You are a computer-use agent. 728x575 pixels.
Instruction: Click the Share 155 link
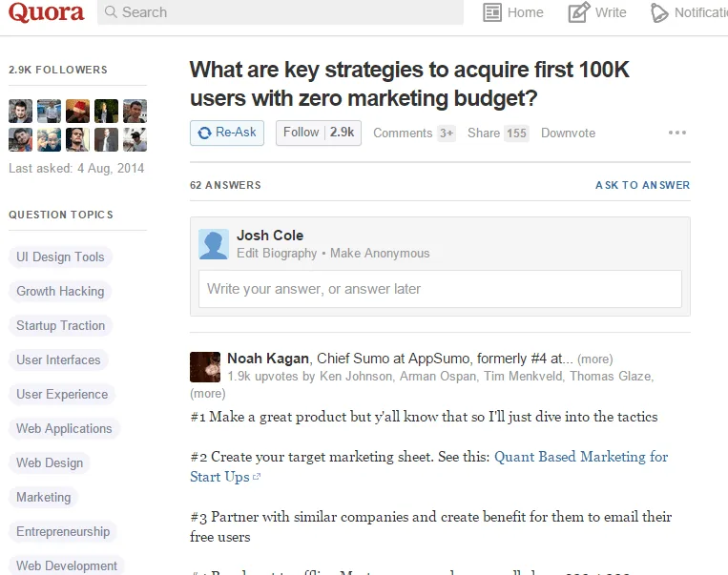(x=498, y=133)
